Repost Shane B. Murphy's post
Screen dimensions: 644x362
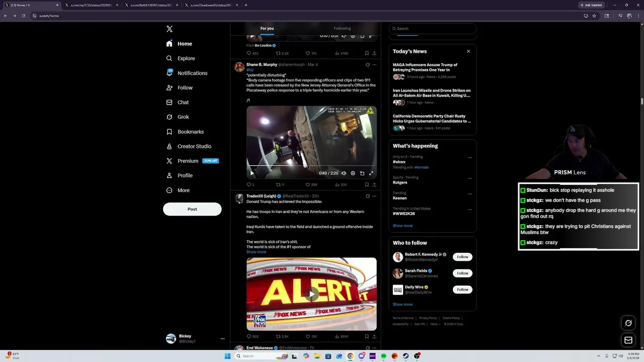[280, 185]
